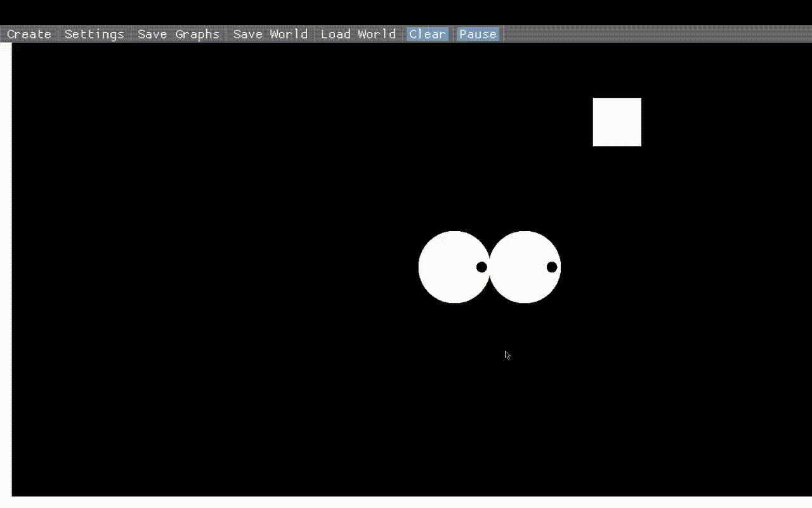Select Load World in the menu bar

pos(358,34)
